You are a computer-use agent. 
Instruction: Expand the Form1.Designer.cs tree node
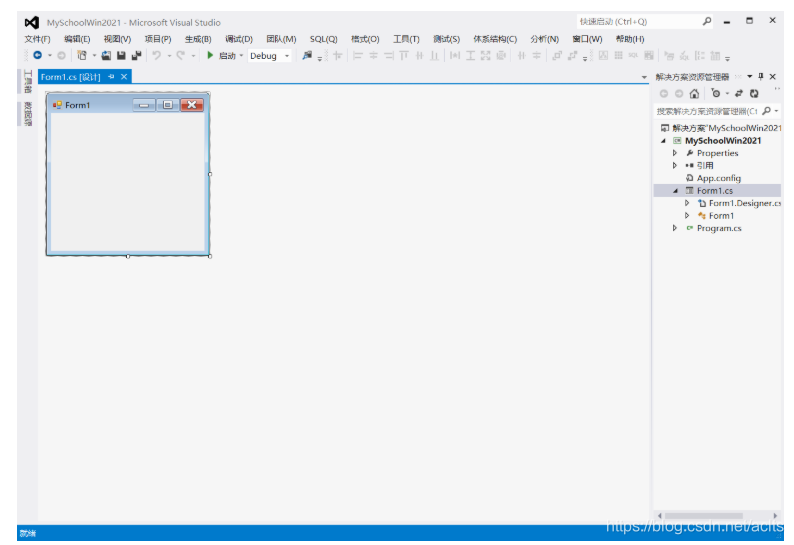point(687,203)
